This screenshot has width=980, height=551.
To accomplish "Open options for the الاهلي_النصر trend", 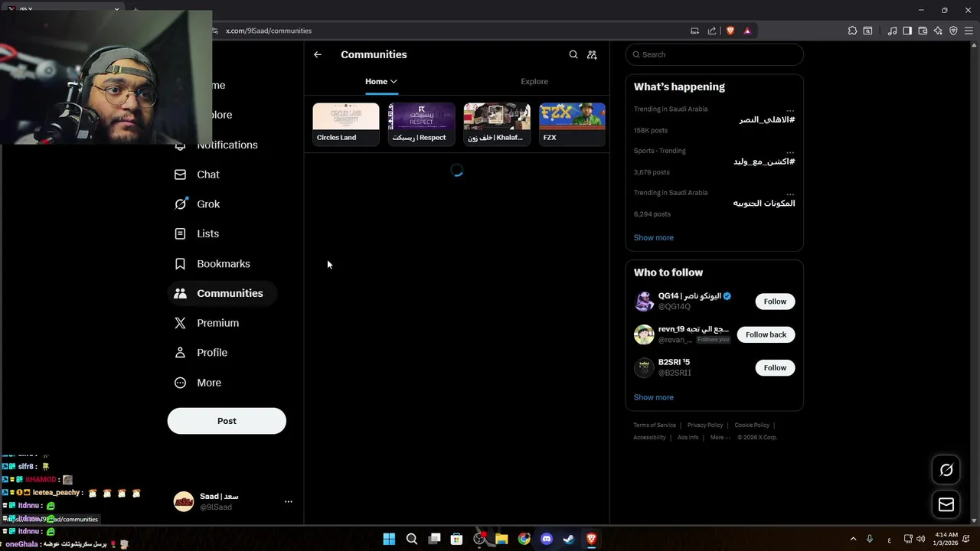I will point(790,110).
